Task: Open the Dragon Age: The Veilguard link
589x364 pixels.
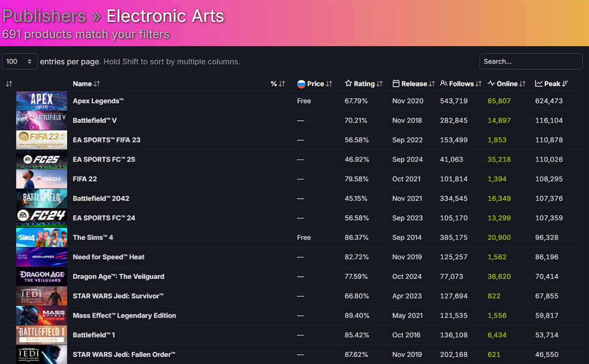Action: point(118,277)
